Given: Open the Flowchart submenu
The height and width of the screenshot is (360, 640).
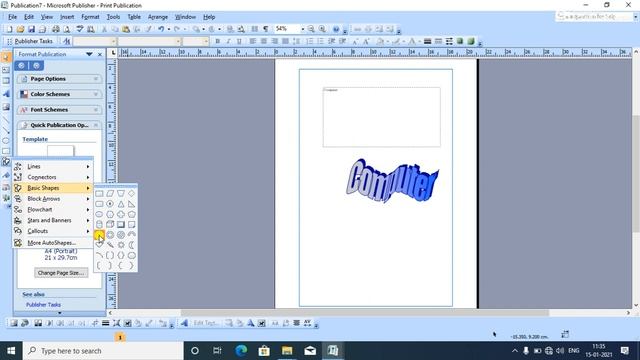Looking at the screenshot, I should (52, 209).
